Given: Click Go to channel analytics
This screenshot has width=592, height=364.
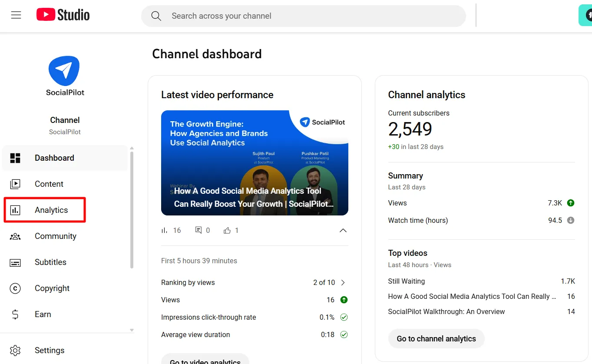Looking at the screenshot, I should coord(436,338).
